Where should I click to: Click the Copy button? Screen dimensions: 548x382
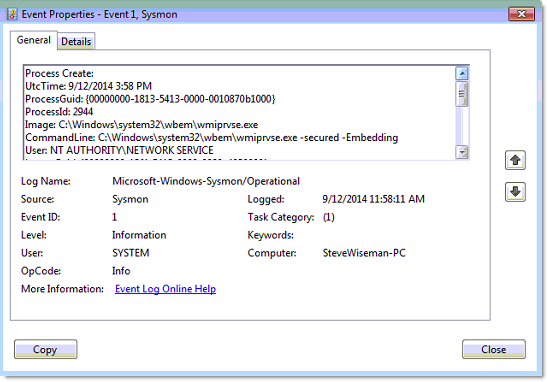[x=45, y=349]
